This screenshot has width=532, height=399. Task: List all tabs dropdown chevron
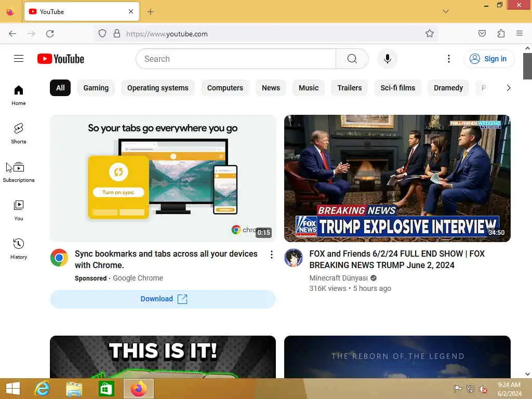[x=446, y=11]
